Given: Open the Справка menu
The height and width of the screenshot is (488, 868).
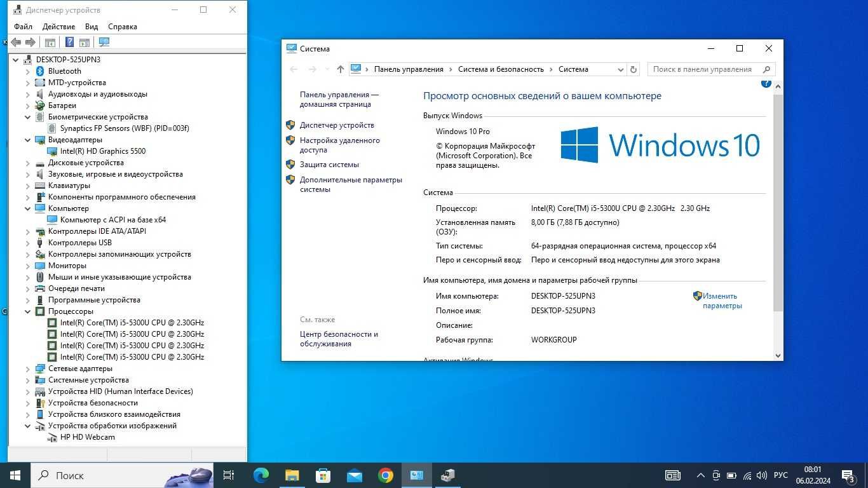Looking at the screenshot, I should [123, 27].
